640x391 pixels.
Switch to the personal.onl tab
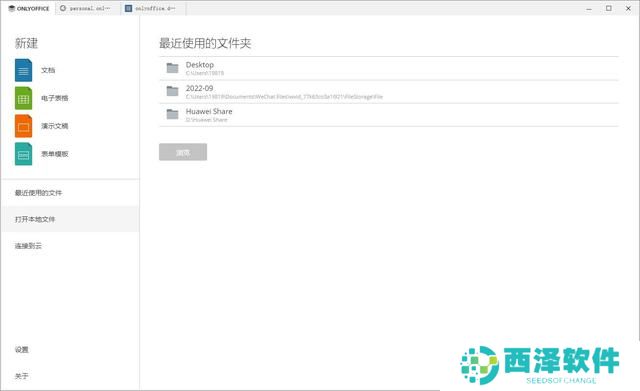(88, 8)
